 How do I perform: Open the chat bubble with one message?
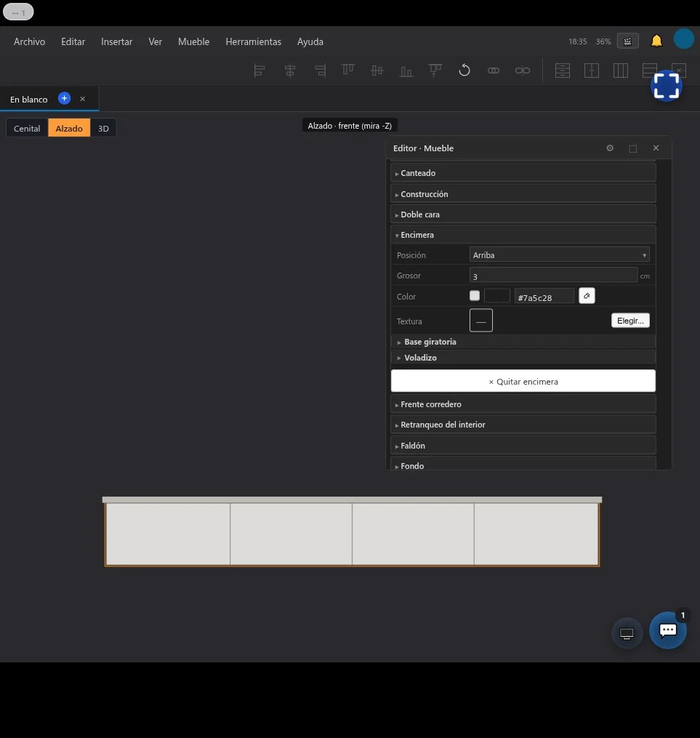click(667, 630)
